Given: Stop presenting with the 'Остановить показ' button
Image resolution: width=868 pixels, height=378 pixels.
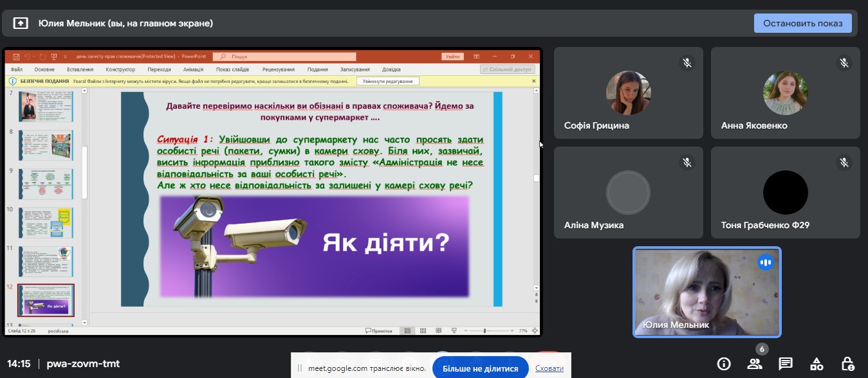Looking at the screenshot, I should (x=802, y=23).
